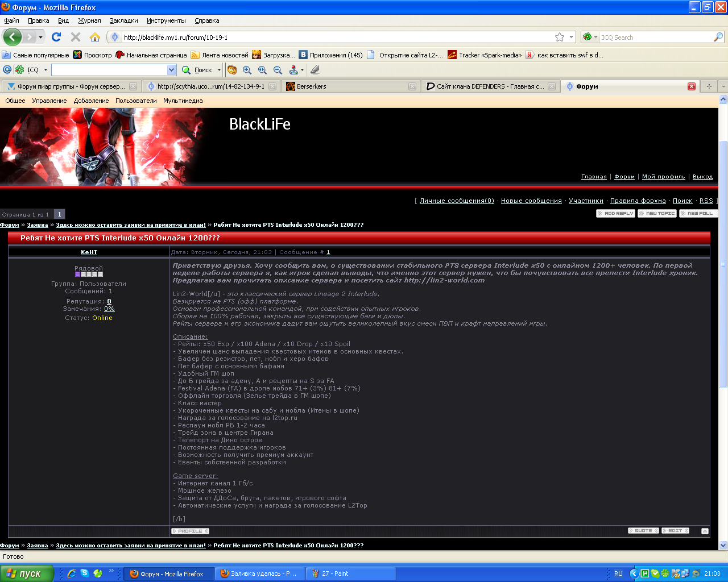
Task: Switch to Сайт клана DEFENDERS tab
Action: (x=490, y=86)
